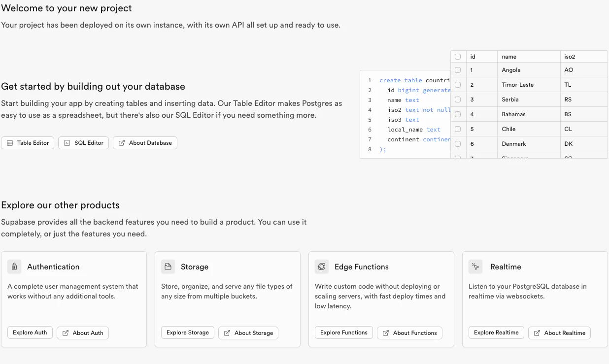This screenshot has height=364, width=609.
Task: Click the Authentication lock icon
Action: (14, 266)
